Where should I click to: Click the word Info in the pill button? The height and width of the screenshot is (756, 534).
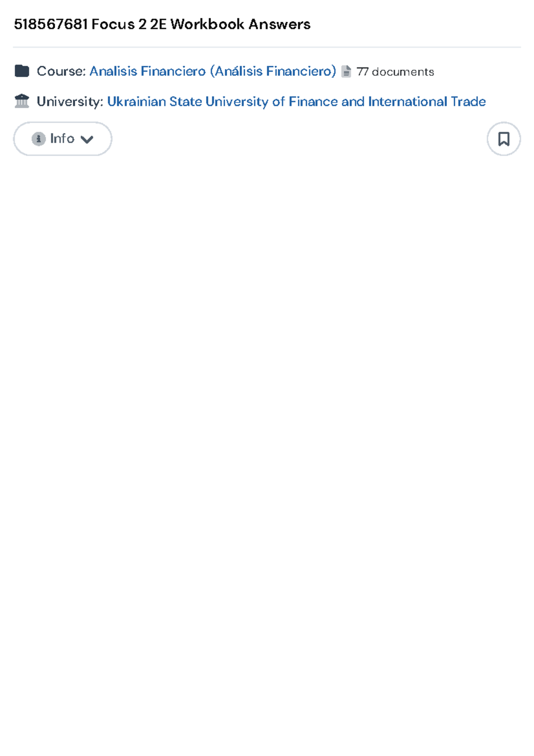[62, 138]
